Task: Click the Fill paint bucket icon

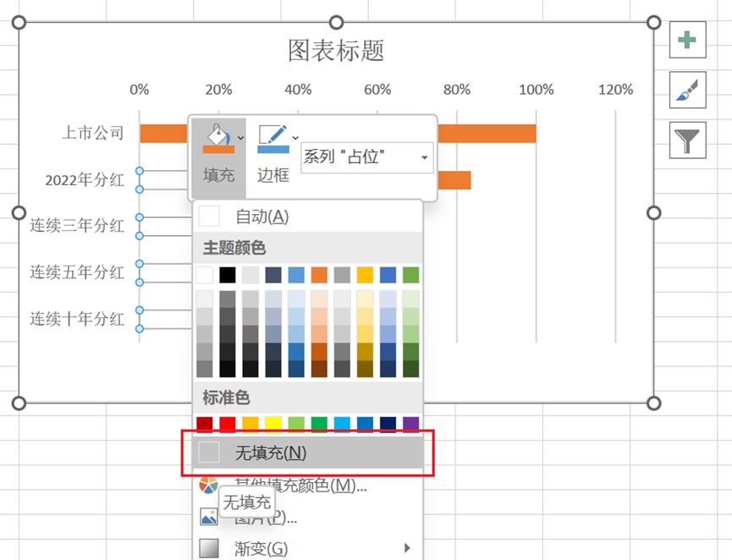Action: pyautogui.click(x=218, y=139)
